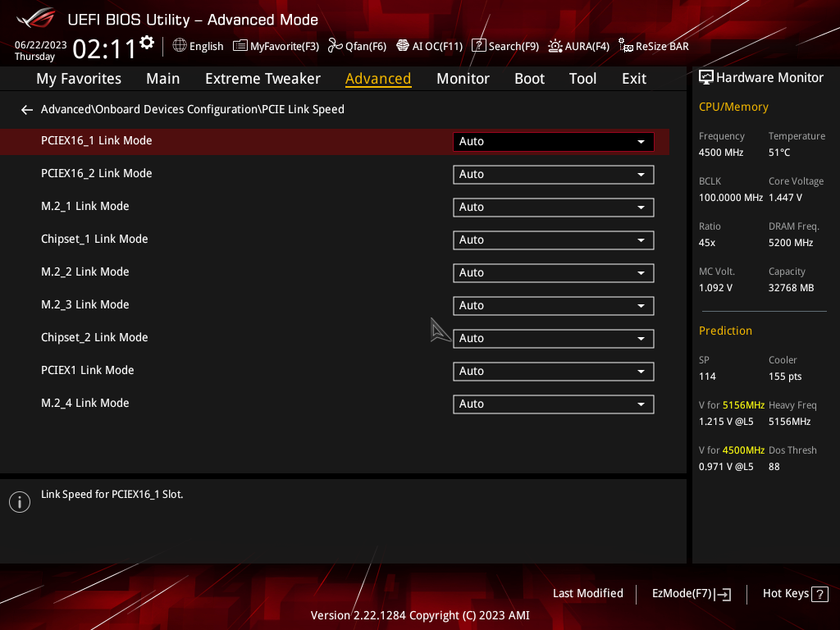The width and height of the screenshot is (840, 630).
Task: Open Extreme Tweaker tab
Action: pos(262,79)
